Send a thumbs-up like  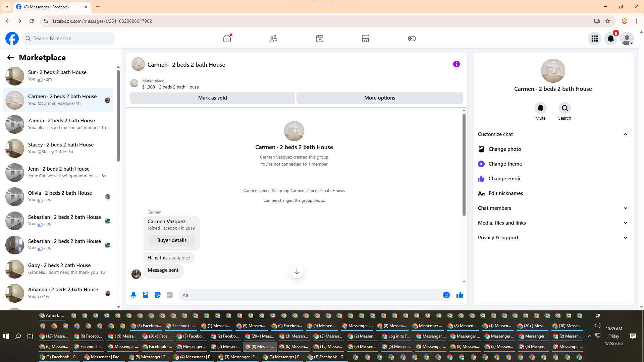pyautogui.click(x=460, y=295)
